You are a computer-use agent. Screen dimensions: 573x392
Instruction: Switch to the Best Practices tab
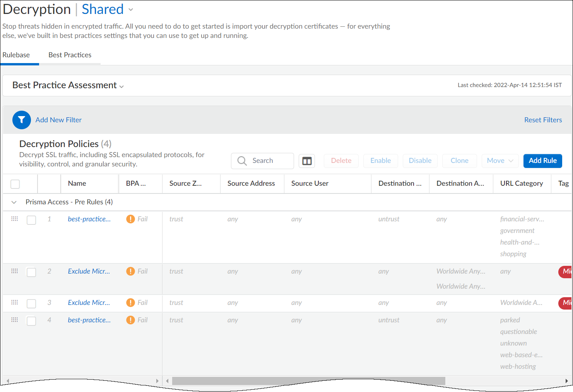(70, 55)
